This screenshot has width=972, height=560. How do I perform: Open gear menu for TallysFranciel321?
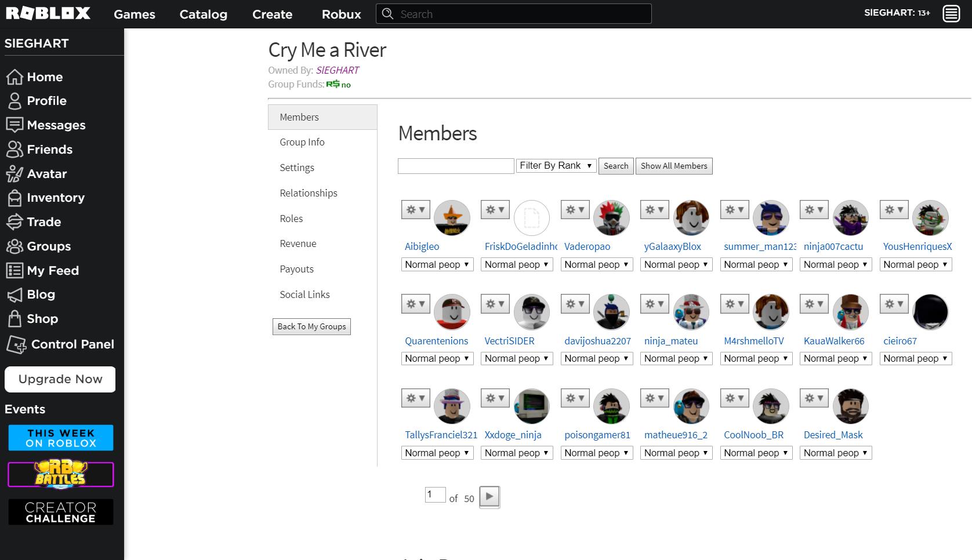[415, 398]
